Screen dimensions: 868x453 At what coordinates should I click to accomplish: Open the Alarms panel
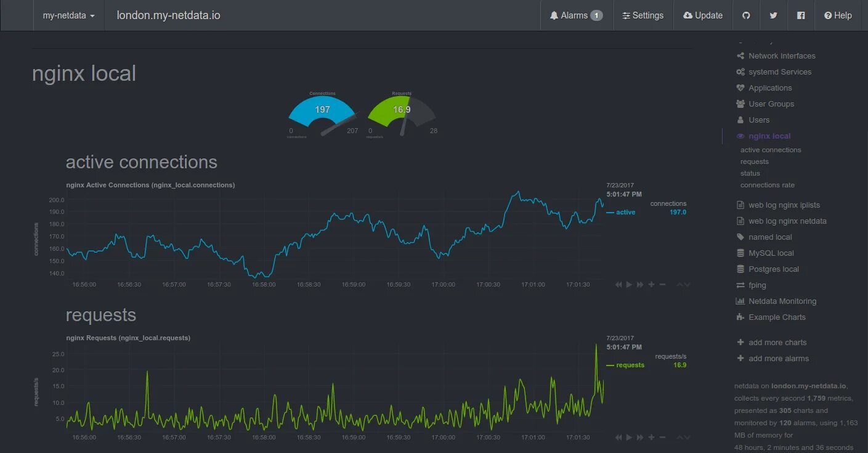576,15
